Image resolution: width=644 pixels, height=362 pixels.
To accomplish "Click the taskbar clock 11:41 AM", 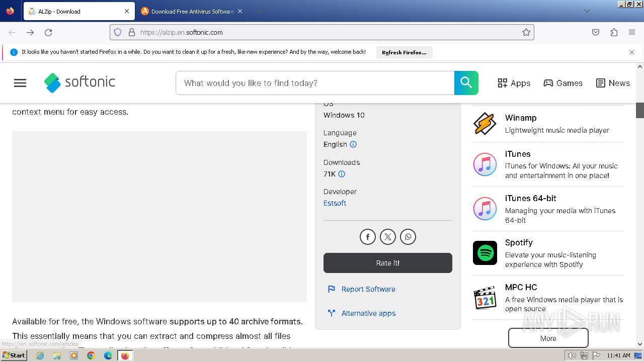I will click(x=618, y=355).
